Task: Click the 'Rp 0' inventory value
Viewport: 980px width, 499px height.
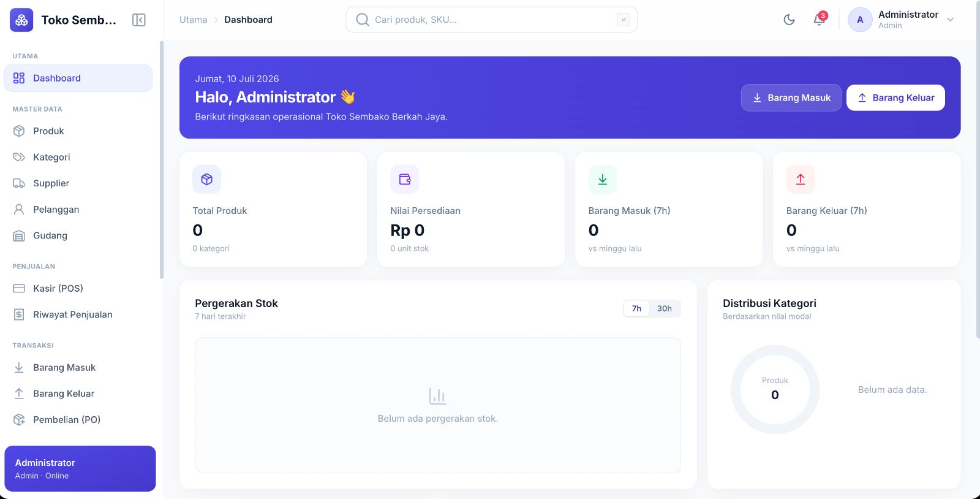Action: 407,230
